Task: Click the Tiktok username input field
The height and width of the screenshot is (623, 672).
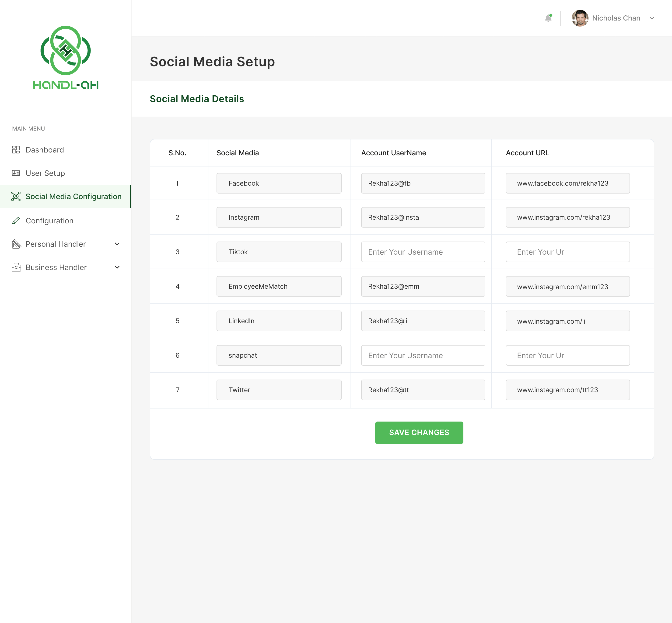Action: click(x=423, y=252)
